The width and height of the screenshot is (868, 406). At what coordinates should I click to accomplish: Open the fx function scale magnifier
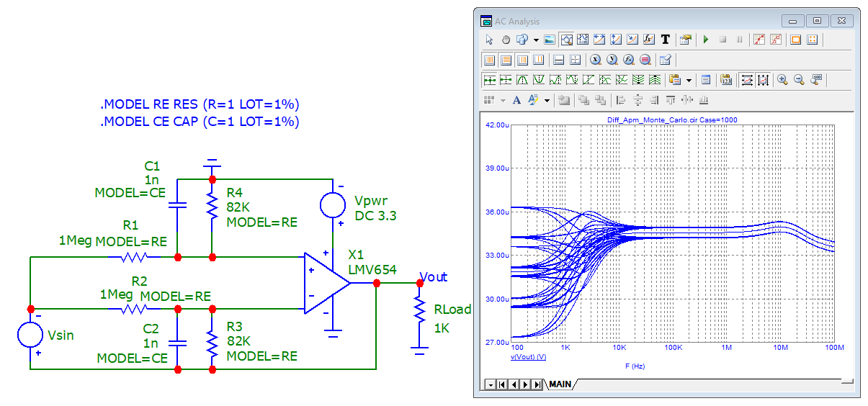point(629,60)
